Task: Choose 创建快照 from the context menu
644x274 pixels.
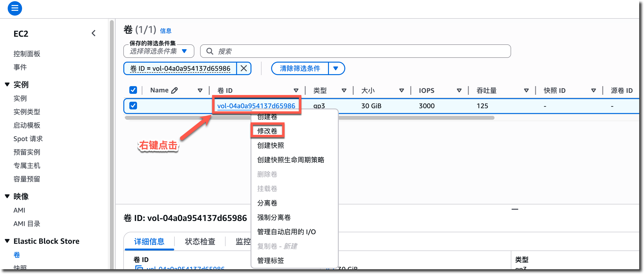Action: click(x=270, y=145)
